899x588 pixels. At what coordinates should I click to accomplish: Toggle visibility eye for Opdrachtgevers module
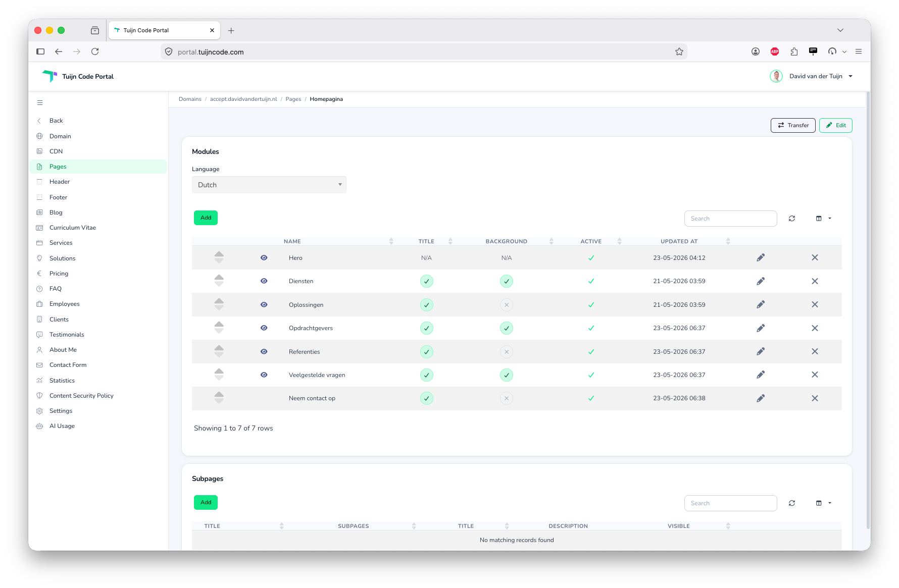tap(264, 328)
